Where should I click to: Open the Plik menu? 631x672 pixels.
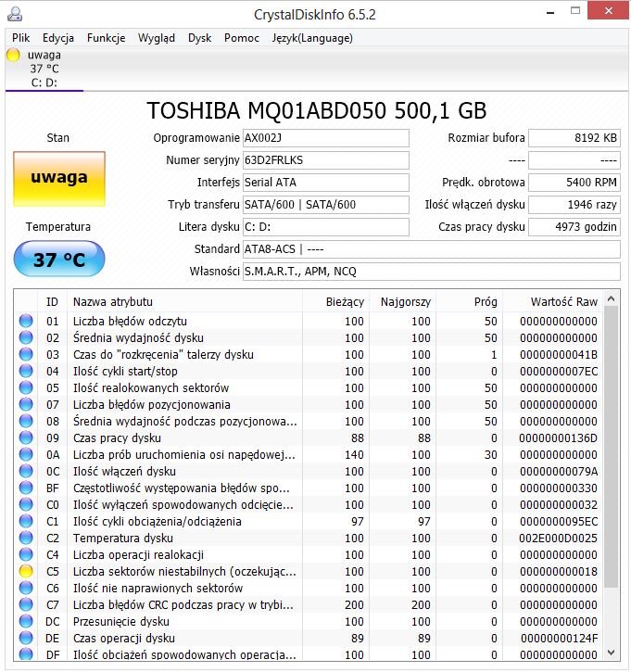(21, 38)
